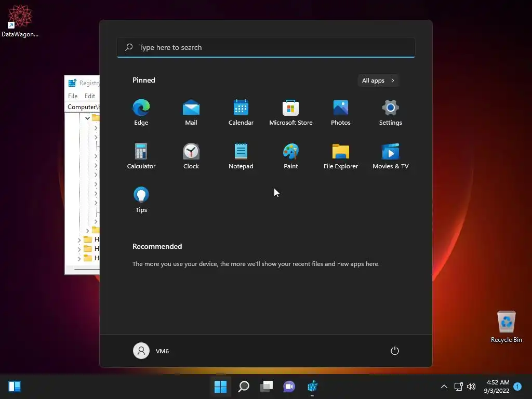Open the Chat app on the taskbar
This screenshot has width=532, height=399.
[289, 387]
